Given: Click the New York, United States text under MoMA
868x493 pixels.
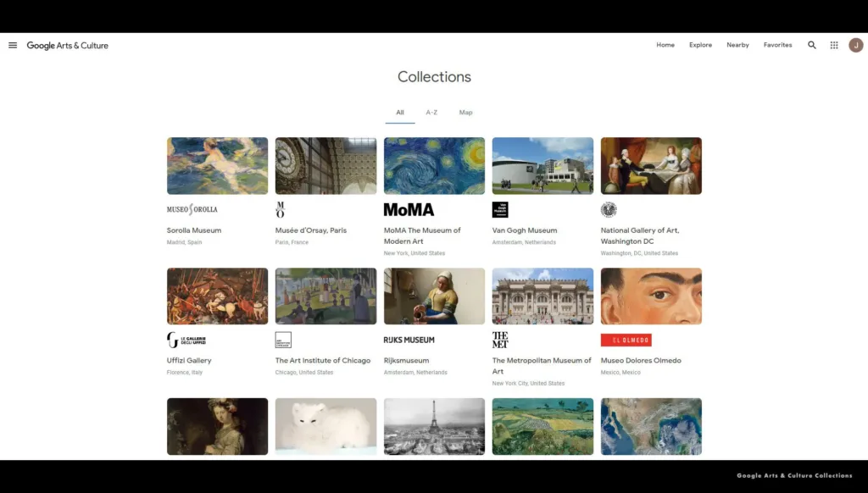Looking at the screenshot, I should pyautogui.click(x=414, y=253).
